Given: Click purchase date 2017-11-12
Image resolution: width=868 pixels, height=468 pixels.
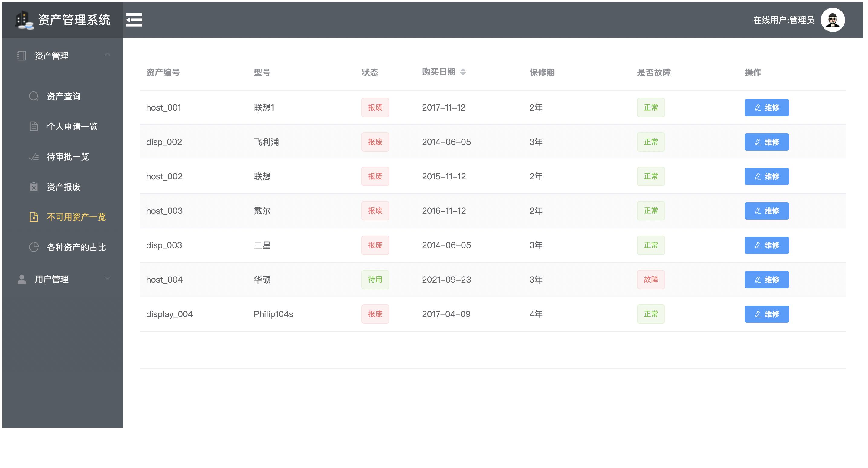Looking at the screenshot, I should pos(444,107).
